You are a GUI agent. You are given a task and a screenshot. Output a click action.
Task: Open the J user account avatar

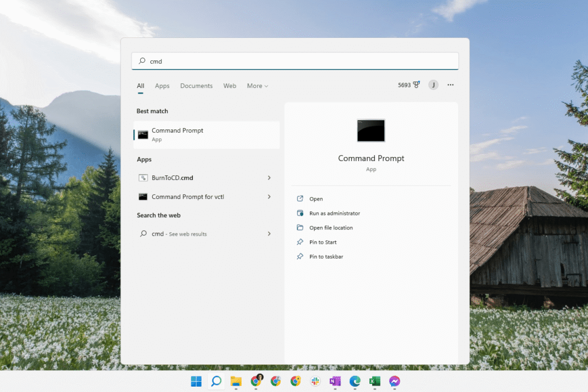[433, 85]
